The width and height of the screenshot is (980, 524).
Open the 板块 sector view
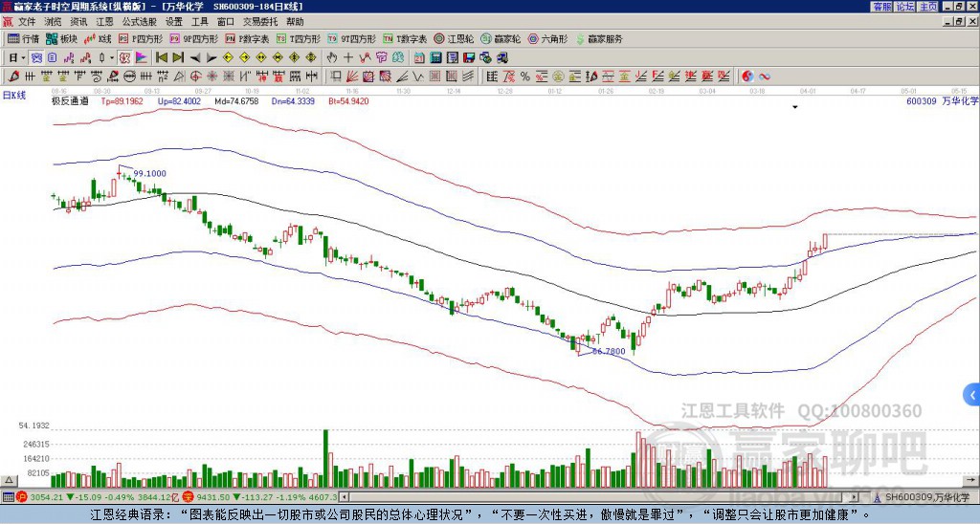click(x=62, y=38)
